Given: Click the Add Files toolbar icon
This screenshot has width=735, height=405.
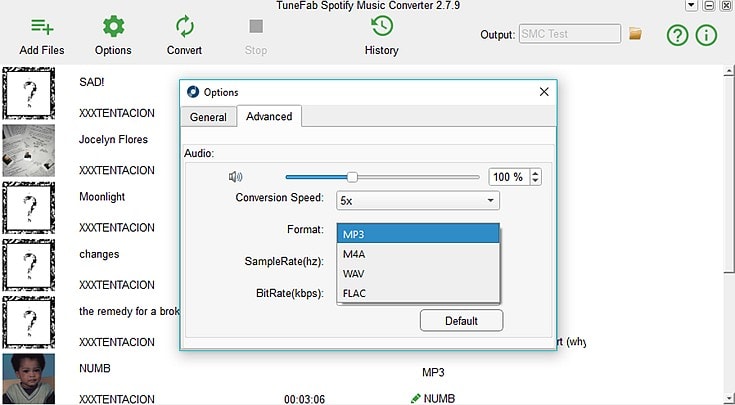Looking at the screenshot, I should pos(42,27).
